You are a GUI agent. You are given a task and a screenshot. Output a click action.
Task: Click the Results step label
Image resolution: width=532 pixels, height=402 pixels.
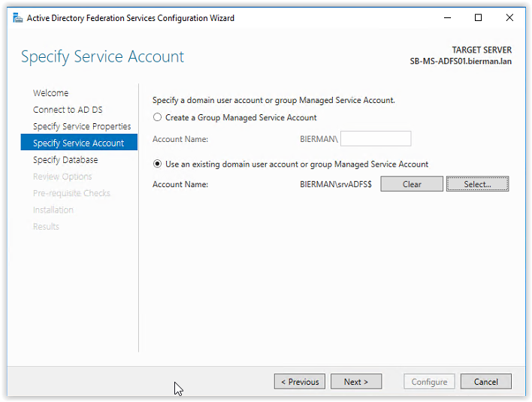(46, 226)
